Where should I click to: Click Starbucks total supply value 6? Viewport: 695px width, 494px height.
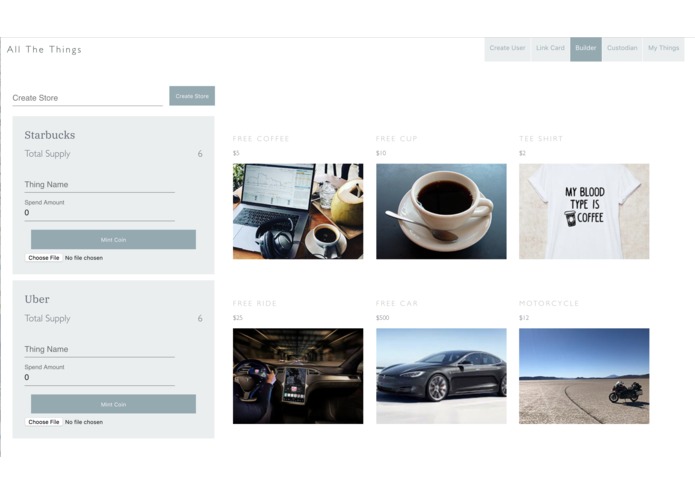(x=200, y=154)
